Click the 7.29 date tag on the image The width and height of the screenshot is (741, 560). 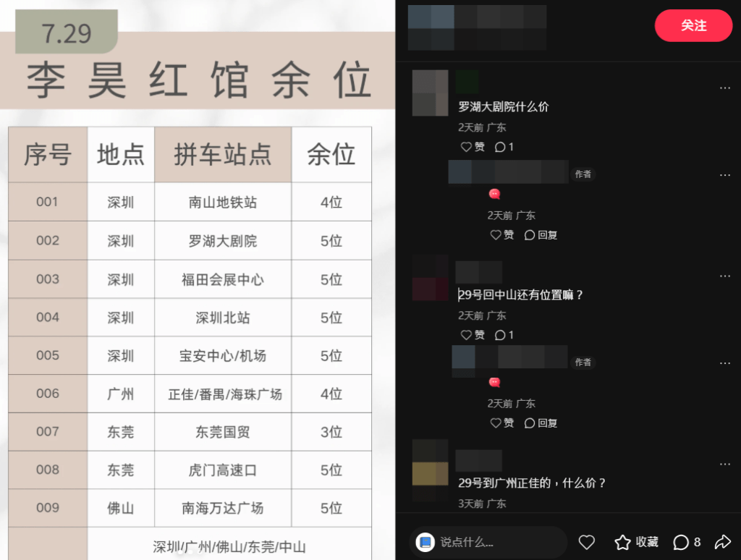[x=66, y=33]
